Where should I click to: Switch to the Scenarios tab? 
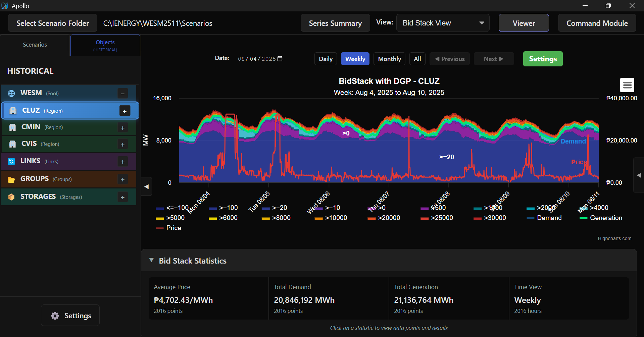coord(35,45)
